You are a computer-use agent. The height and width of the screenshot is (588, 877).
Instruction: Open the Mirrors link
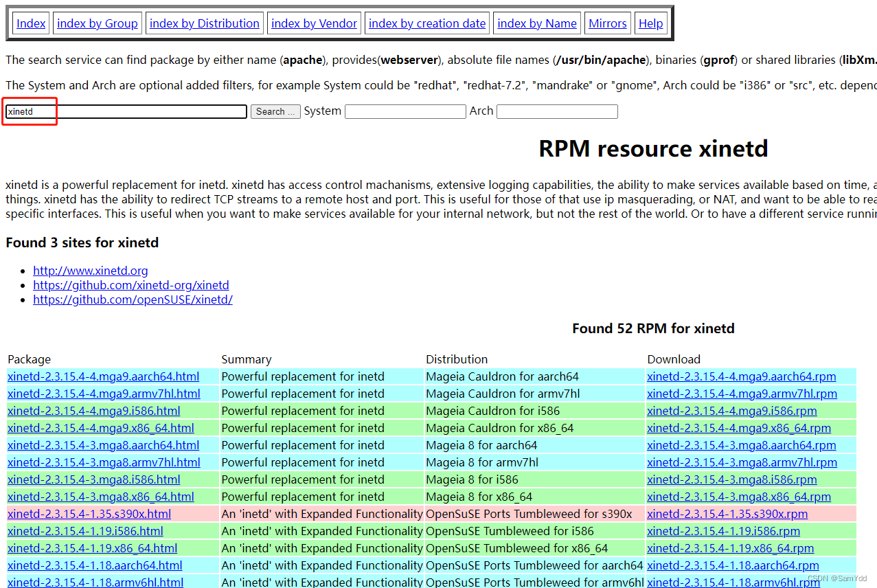point(608,23)
